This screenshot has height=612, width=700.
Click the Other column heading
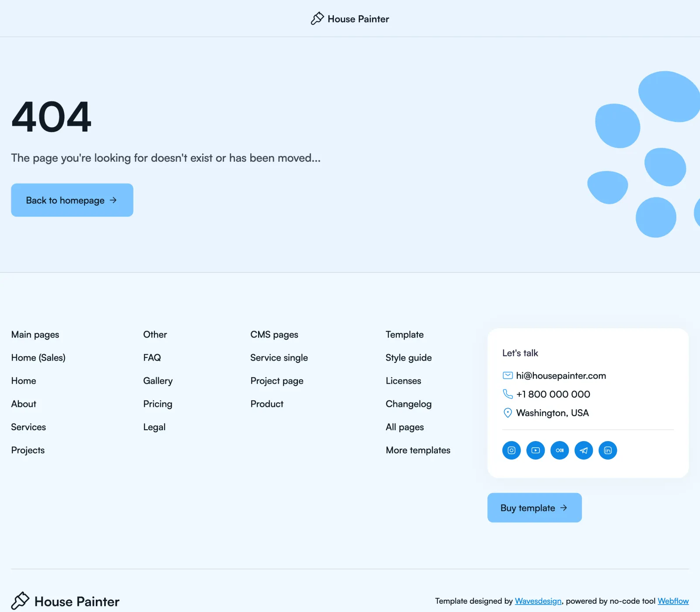click(x=155, y=334)
